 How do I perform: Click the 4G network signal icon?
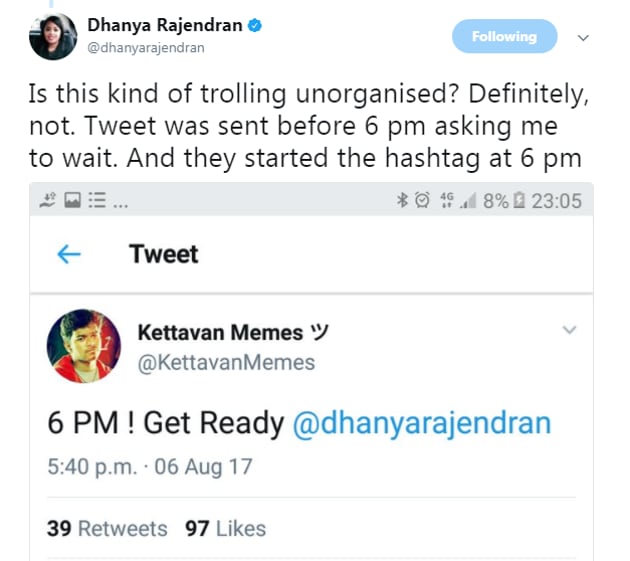tap(447, 200)
